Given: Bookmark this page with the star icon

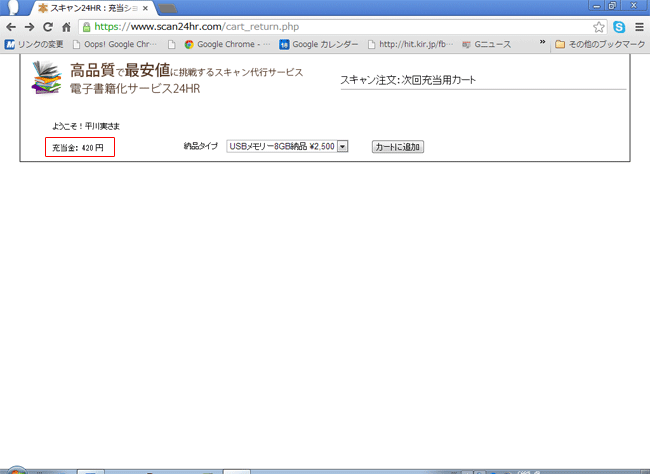Looking at the screenshot, I should [x=598, y=27].
